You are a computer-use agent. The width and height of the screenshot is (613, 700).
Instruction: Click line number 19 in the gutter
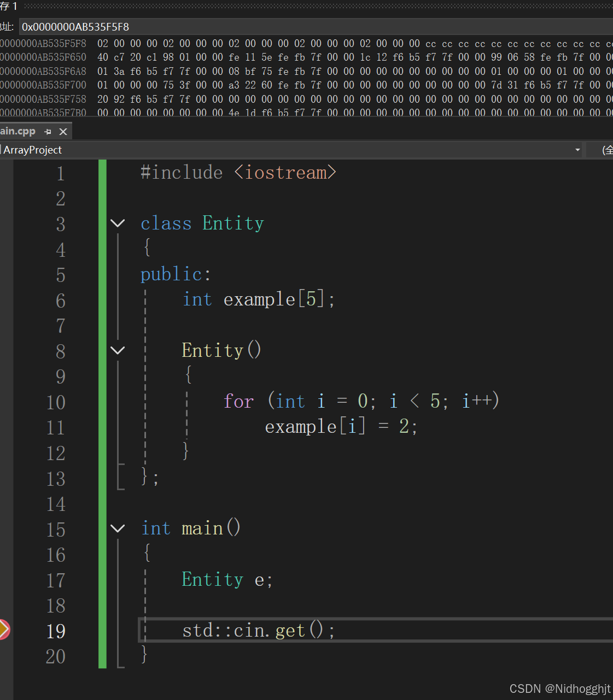coord(56,631)
